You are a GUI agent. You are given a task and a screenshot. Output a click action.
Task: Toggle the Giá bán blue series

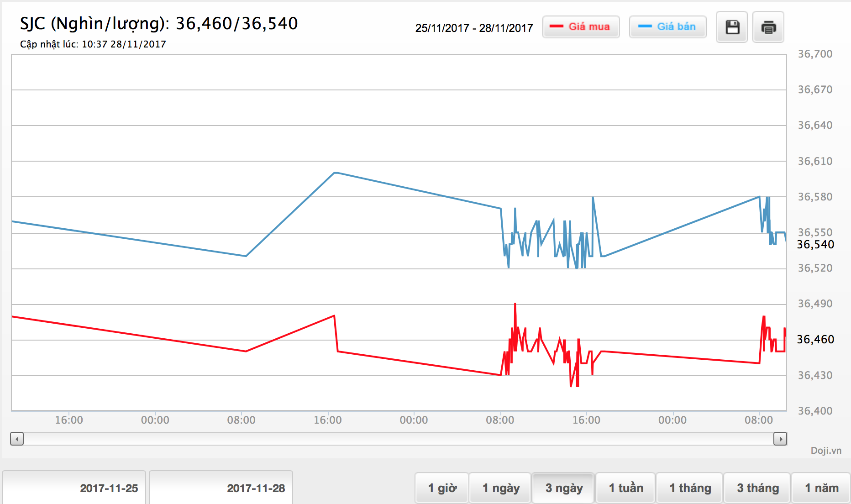coord(667,27)
